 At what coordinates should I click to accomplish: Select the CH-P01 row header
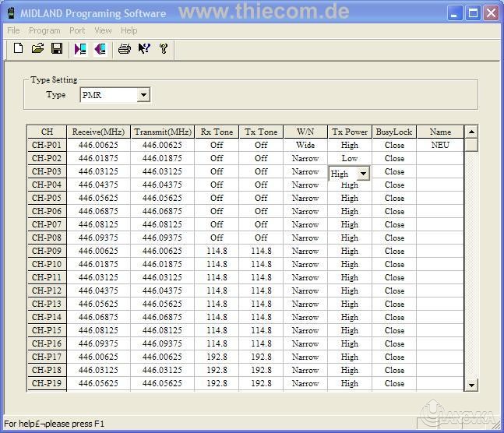(47, 145)
